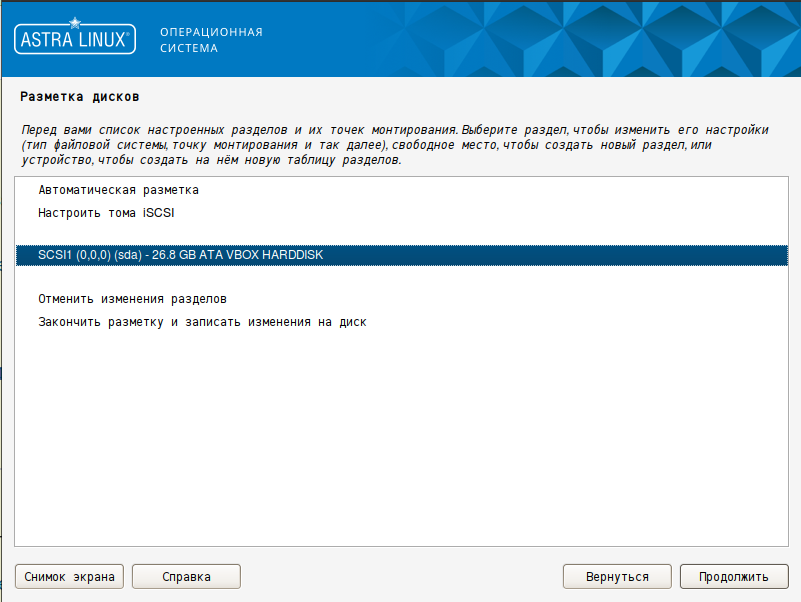Choose 'Настроить тома iSCSI' entry
Screen dimensions: 801x602
tap(106, 212)
